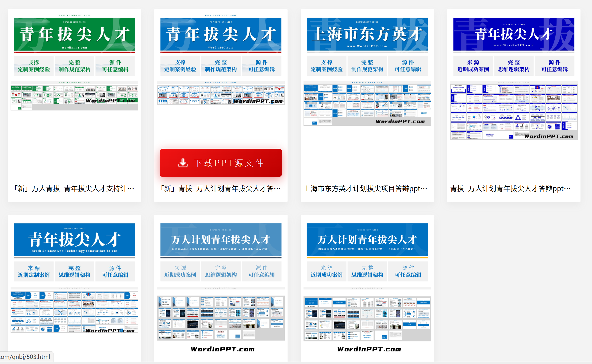This screenshot has width=592, height=364.
Task: Click title link「新」青拔_万人计划青年拔尖人才答…
Action: click(x=220, y=189)
